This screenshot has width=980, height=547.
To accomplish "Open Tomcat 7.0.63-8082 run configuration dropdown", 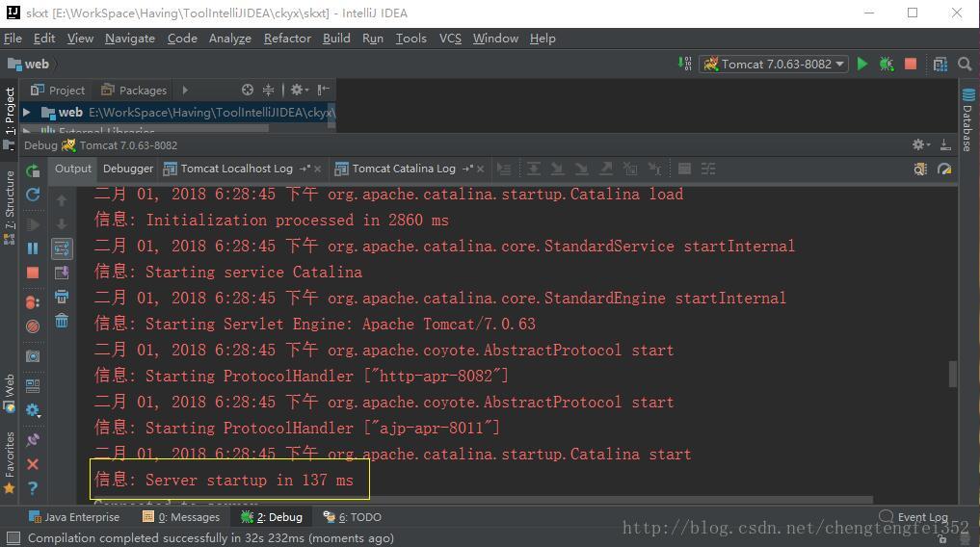I will pyautogui.click(x=775, y=64).
